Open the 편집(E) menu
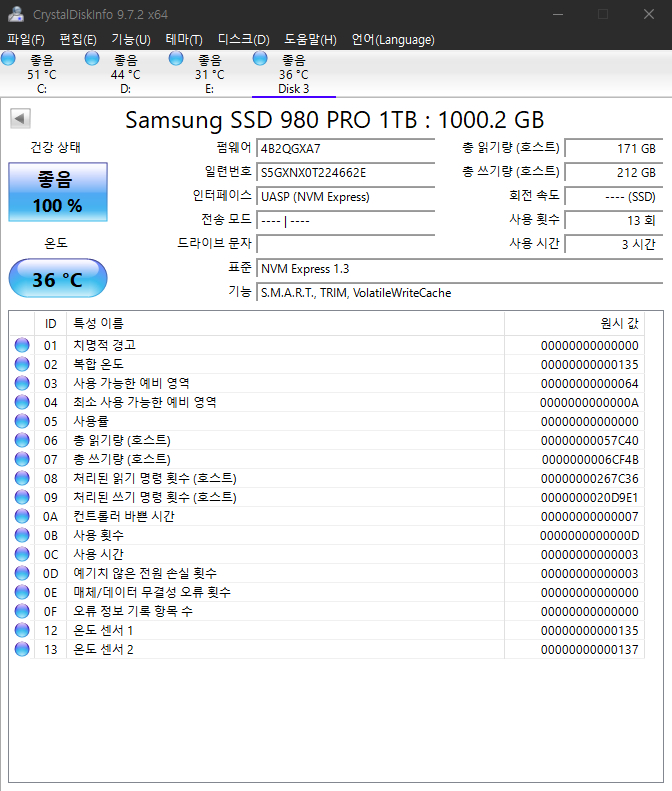 click(x=78, y=39)
